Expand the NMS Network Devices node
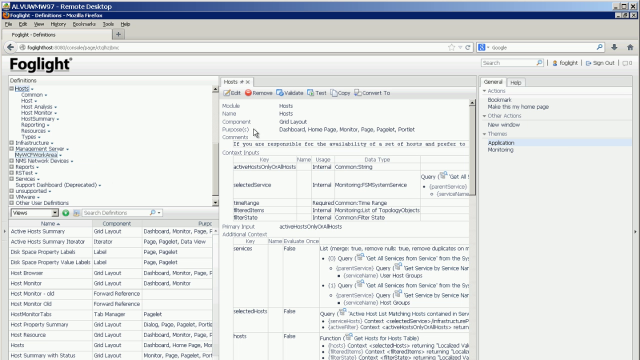Viewport: 640px width, 360px height. (12, 161)
